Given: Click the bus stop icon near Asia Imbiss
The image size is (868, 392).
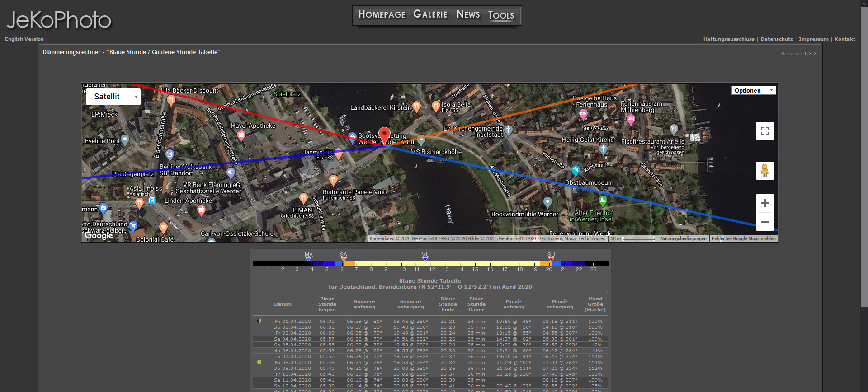Looking at the screenshot, I should [152, 200].
